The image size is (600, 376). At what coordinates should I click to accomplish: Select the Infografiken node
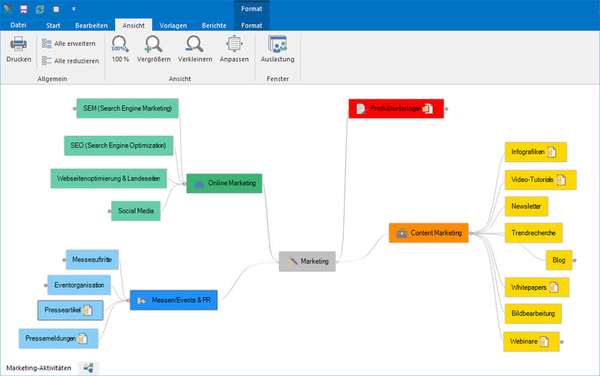536,152
